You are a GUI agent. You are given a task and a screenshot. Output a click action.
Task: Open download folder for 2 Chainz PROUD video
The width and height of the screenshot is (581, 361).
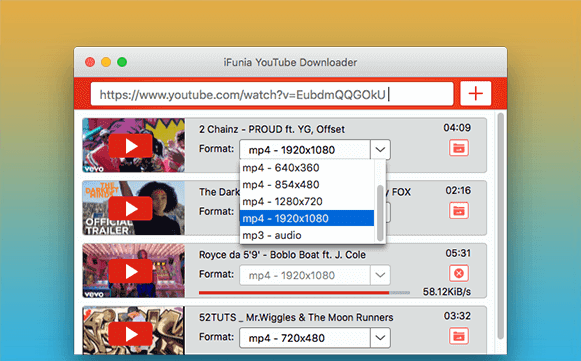point(459,148)
